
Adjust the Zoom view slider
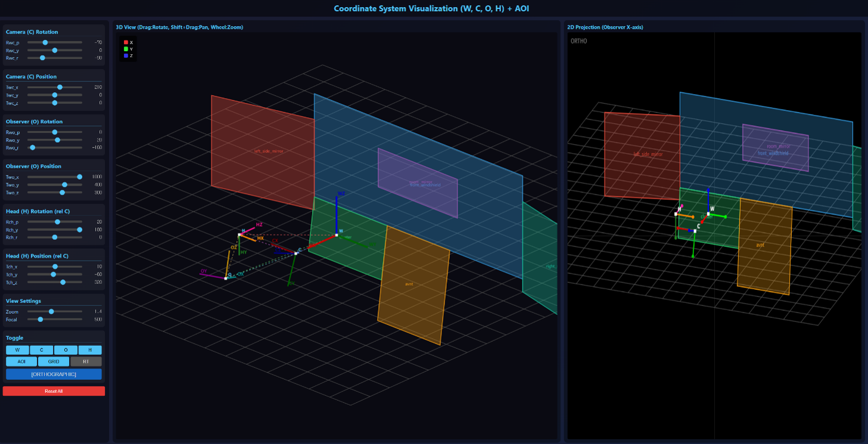pyautogui.click(x=55, y=311)
